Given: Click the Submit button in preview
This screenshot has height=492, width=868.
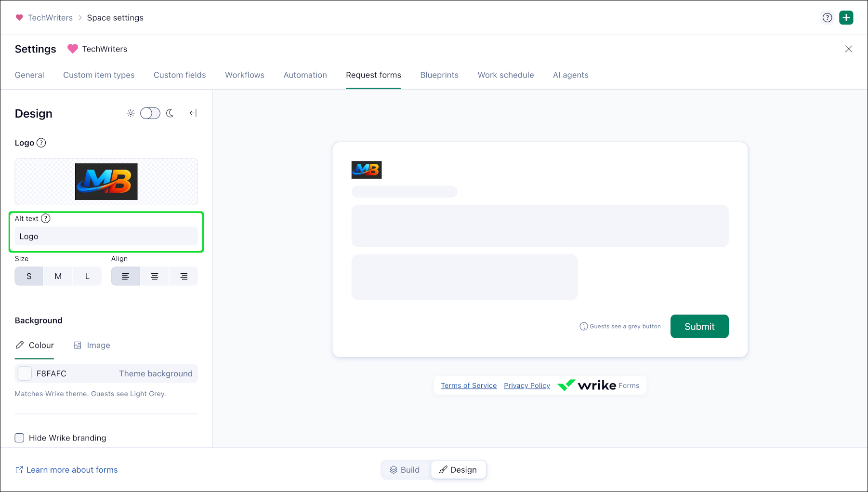Looking at the screenshot, I should click(x=699, y=326).
